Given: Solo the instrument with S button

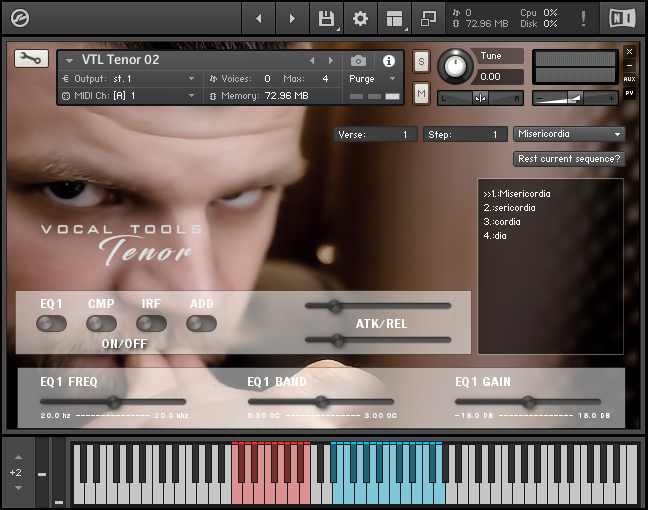Looking at the screenshot, I should point(421,61).
